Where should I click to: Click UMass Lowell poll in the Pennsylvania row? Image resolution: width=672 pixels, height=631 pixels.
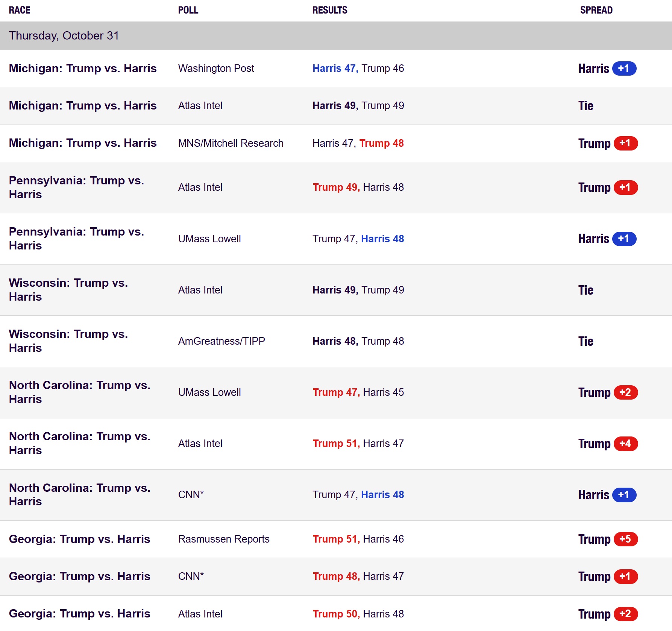[x=209, y=239]
